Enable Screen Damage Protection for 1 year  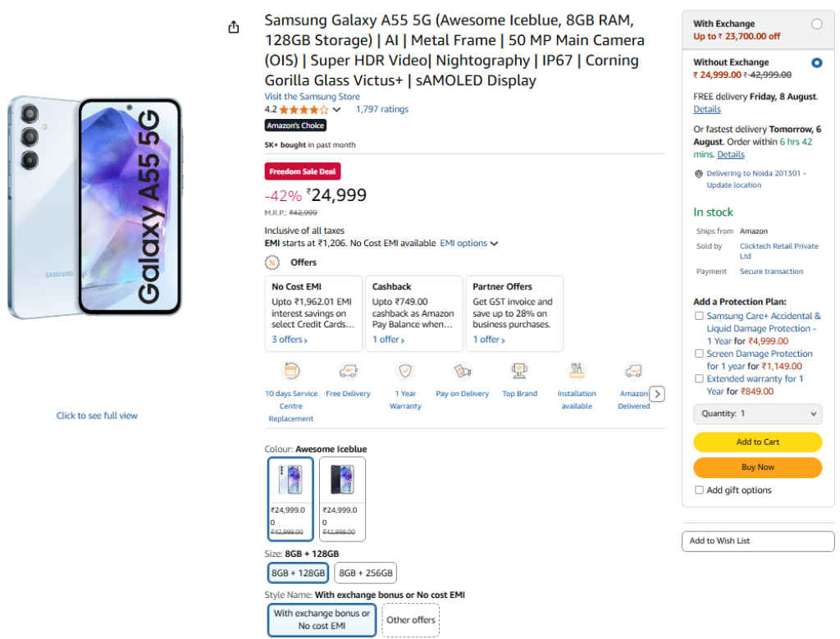pyautogui.click(x=699, y=354)
